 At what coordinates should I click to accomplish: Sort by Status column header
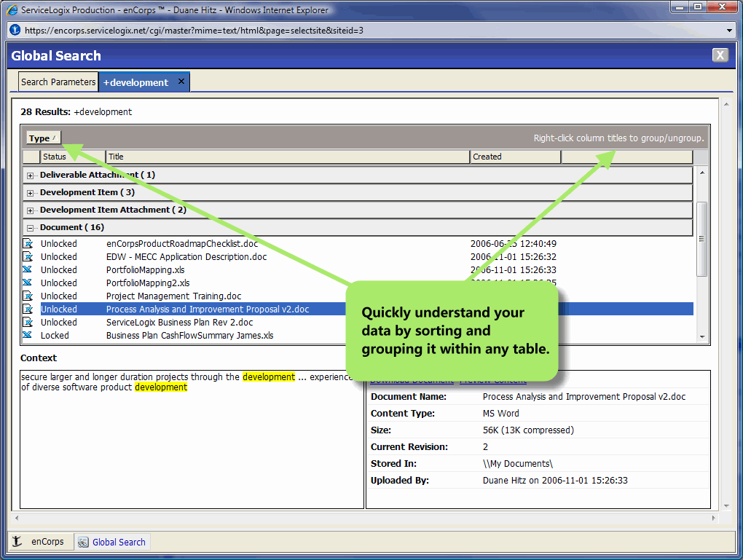point(73,157)
